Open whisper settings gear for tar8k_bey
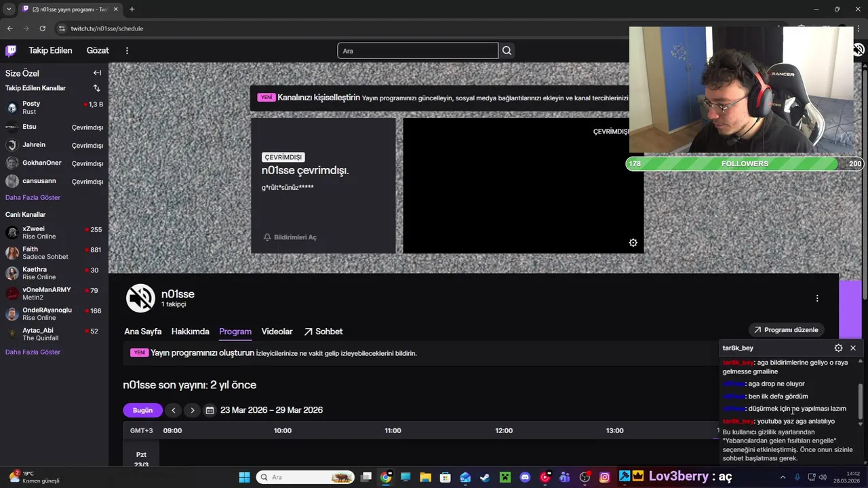The height and width of the screenshot is (488, 868). [x=838, y=348]
